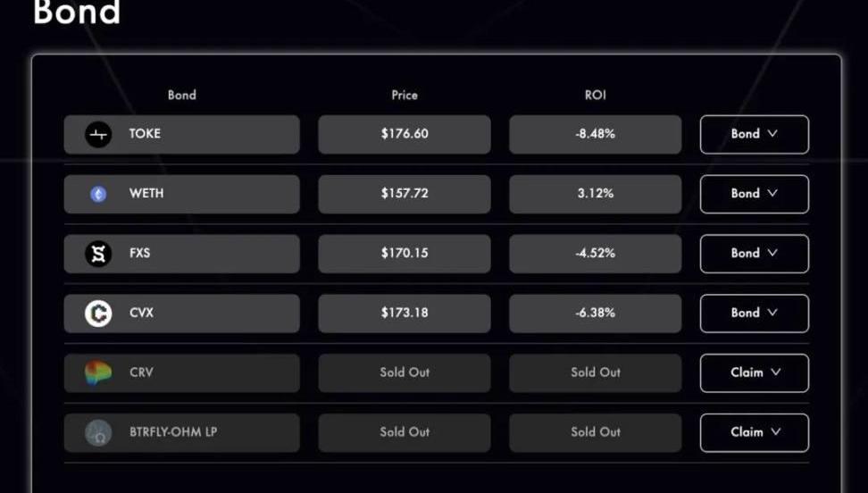Click the TOKE token icon

98,135
